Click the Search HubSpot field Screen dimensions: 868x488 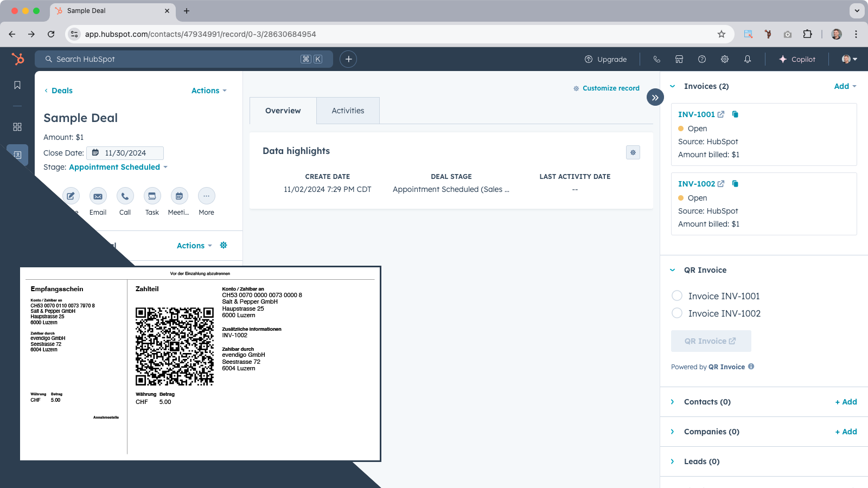click(x=174, y=59)
